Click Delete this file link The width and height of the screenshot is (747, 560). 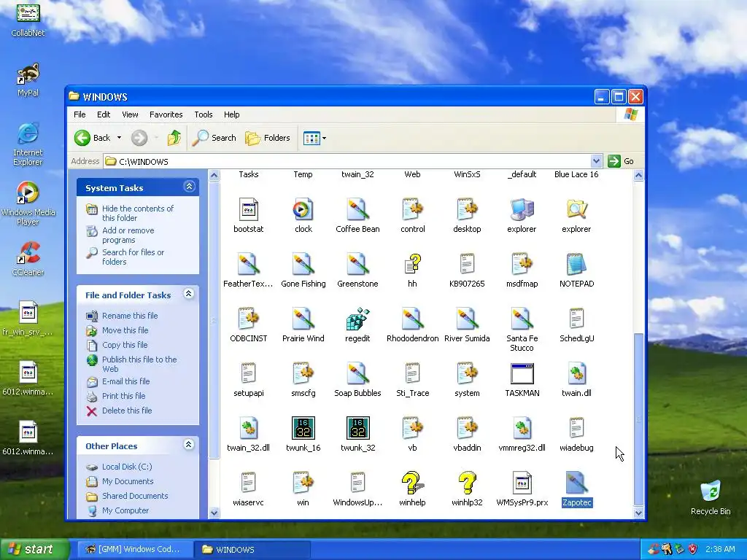(127, 411)
